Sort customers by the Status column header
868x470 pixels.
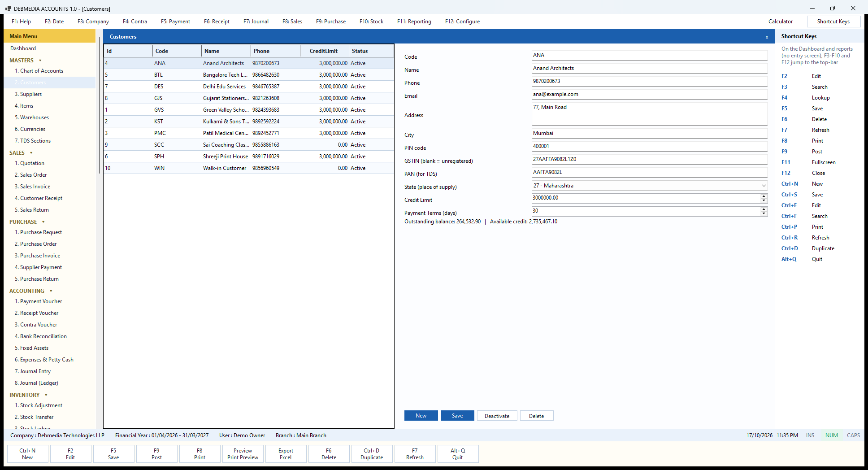[371, 51]
